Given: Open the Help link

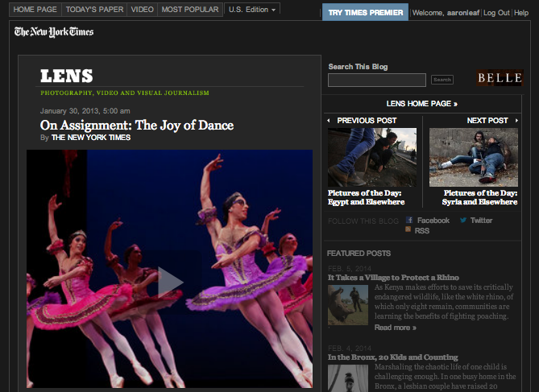Looking at the screenshot, I should (521, 13).
